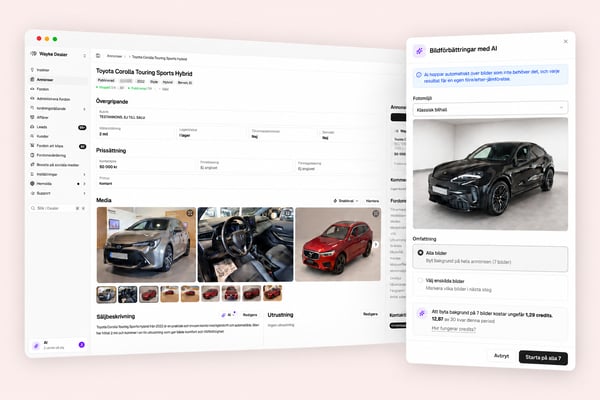Click the icon on the red Volvo photo corner
The image size is (600, 400).
coord(376,214)
